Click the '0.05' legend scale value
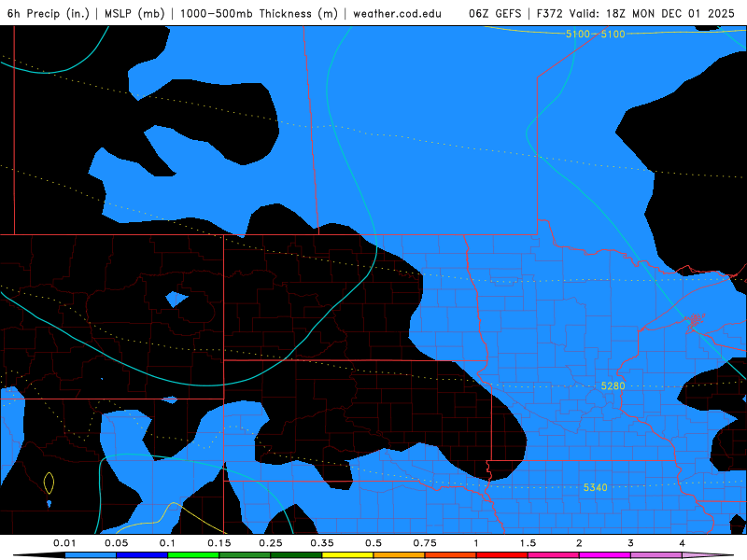Screen dimensions: 747x560 (116, 543)
